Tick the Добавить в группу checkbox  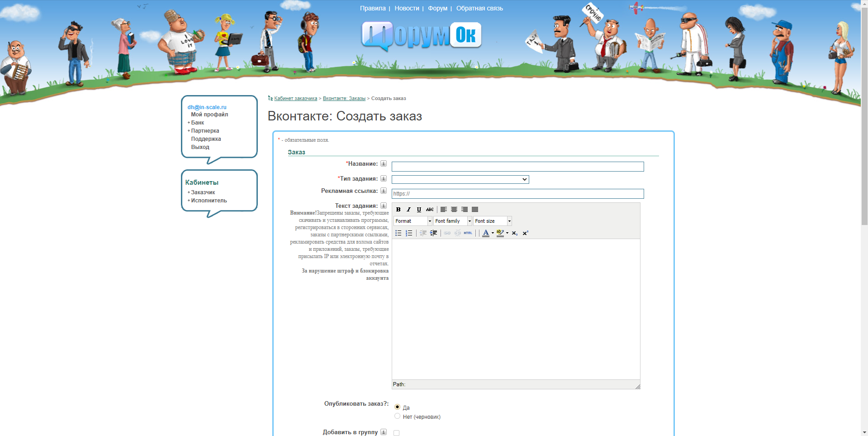[x=396, y=433]
